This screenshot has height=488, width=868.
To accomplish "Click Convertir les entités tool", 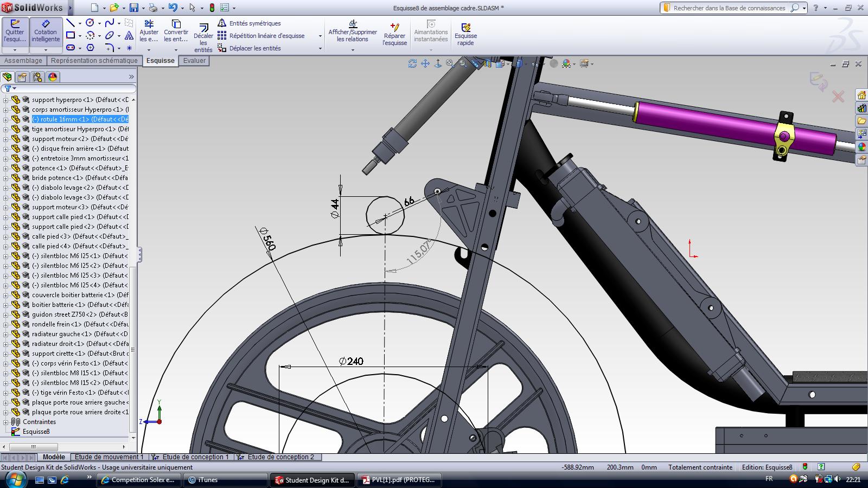I will tap(176, 31).
